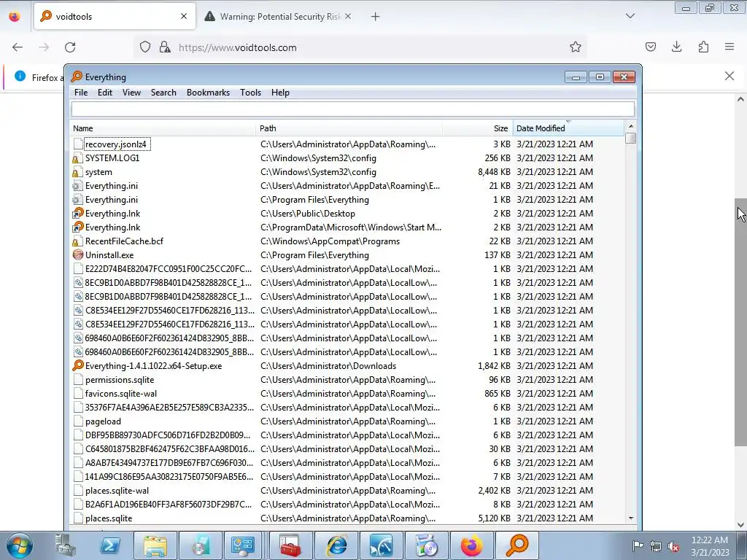The height and width of the screenshot is (560, 747).
Task: Sort results by Name column header
Action: coord(163,128)
